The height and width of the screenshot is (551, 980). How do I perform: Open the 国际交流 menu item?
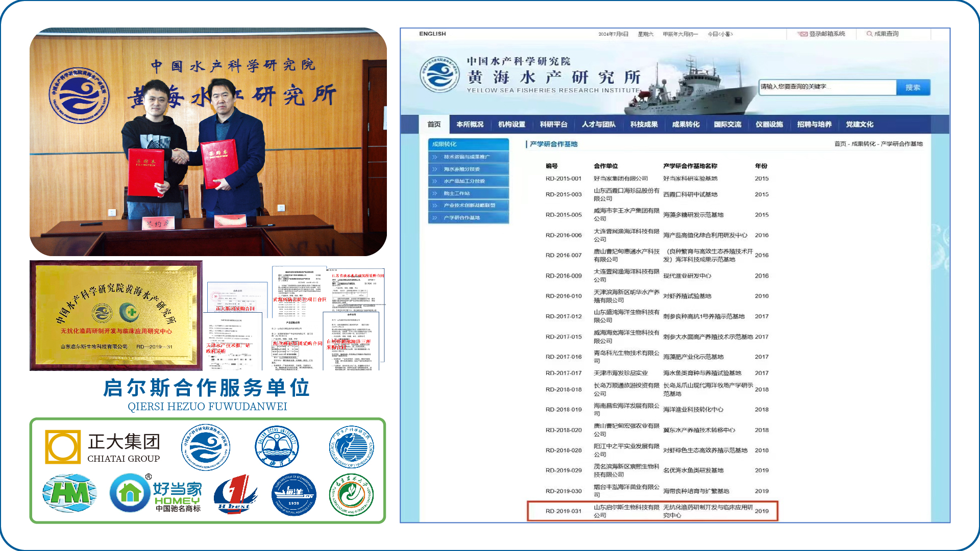(x=727, y=124)
